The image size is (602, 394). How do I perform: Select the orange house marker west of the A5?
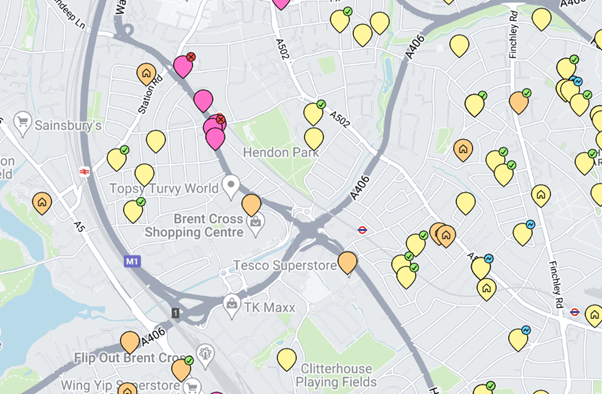tap(42, 203)
